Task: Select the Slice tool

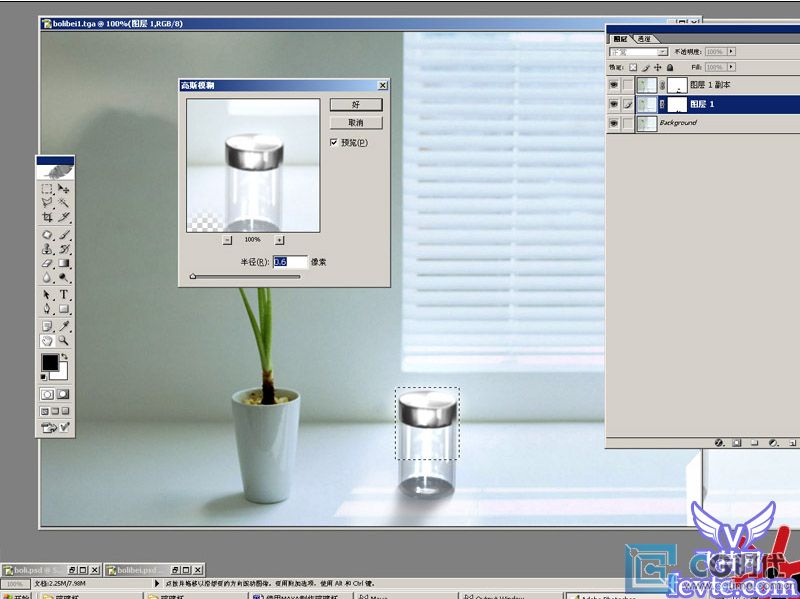Action: click(63, 217)
